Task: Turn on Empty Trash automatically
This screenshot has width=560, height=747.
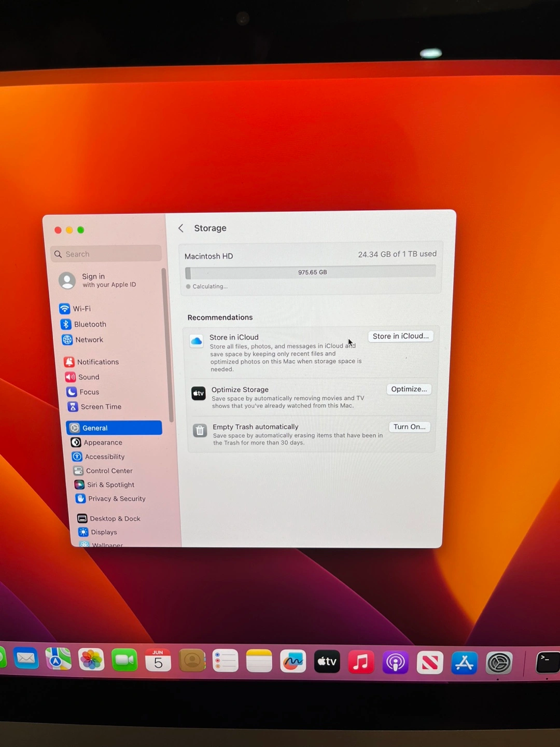Action: 409,427
